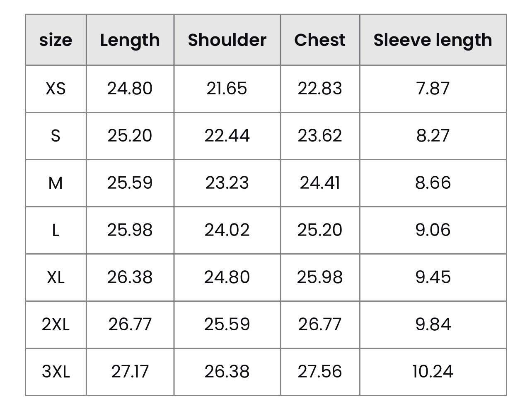Viewport: 532px width, 411px height.
Task: Click the M chest value 24.41
Action: coord(320,183)
